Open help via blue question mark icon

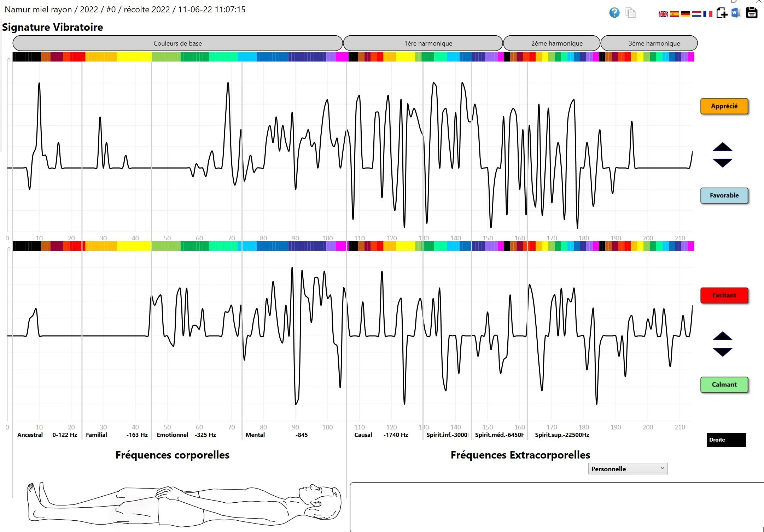point(614,13)
